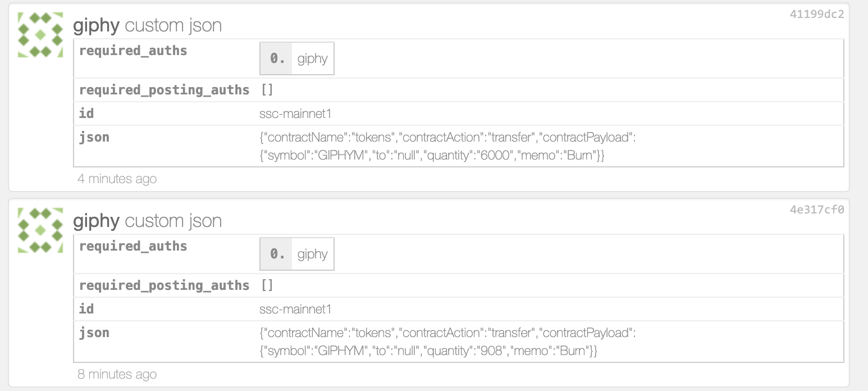868x391 pixels.
Task: Click the "0." index in first required_auths
Action: pos(277,58)
